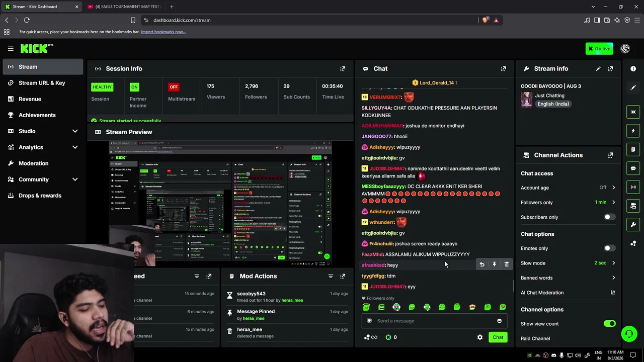Open Brave Shields icon in the address bar
Viewport: 644px width, 362px height.
coord(485,20)
